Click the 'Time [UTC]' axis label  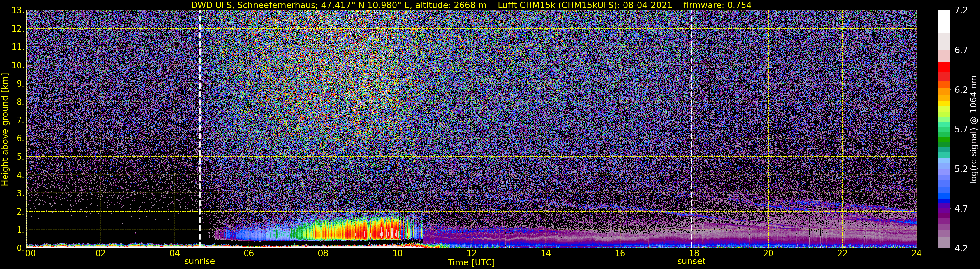pos(471,262)
